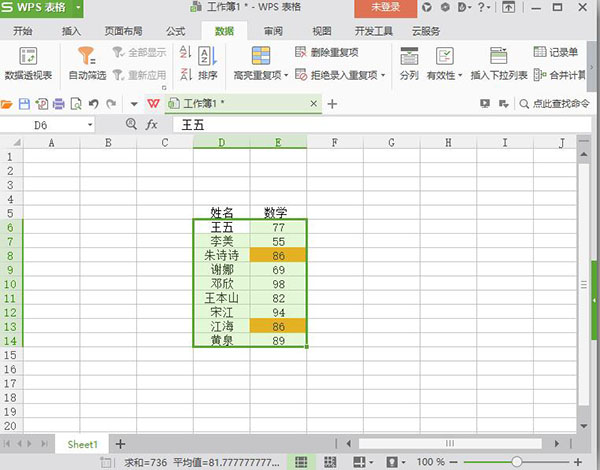Expand the 有效性 validation dropdown
Screen dimensions: 600x470
(460, 75)
